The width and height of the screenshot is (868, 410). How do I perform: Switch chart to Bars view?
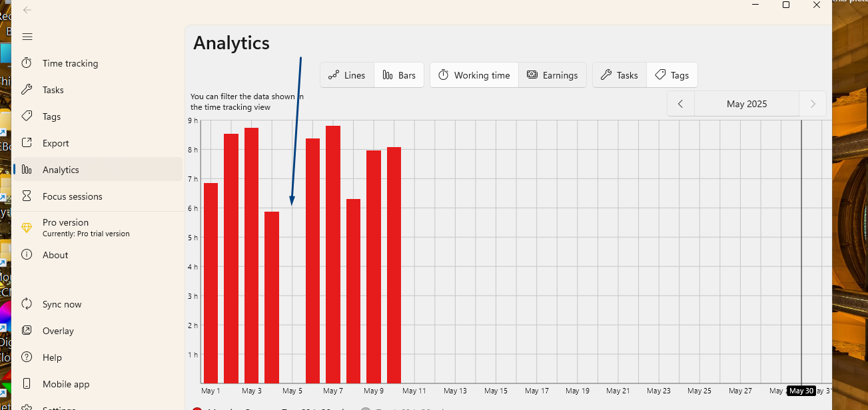399,75
